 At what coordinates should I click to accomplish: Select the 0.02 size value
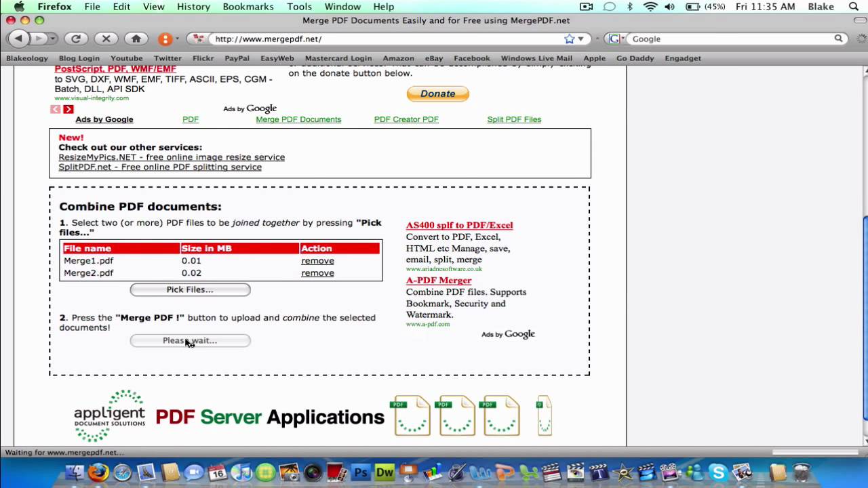pyautogui.click(x=191, y=273)
